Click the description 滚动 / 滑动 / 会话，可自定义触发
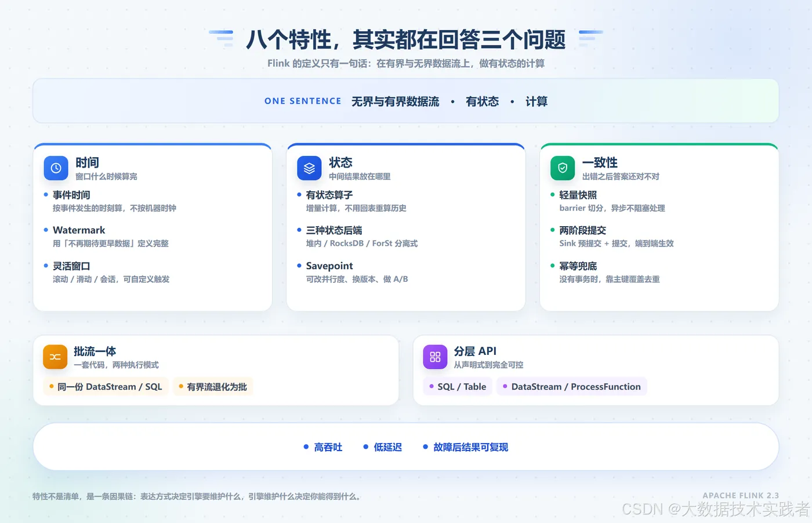The height and width of the screenshot is (523, 812). pos(111,279)
